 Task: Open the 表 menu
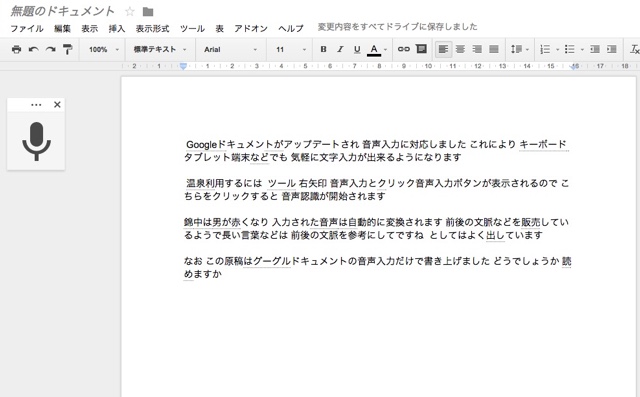point(220,29)
